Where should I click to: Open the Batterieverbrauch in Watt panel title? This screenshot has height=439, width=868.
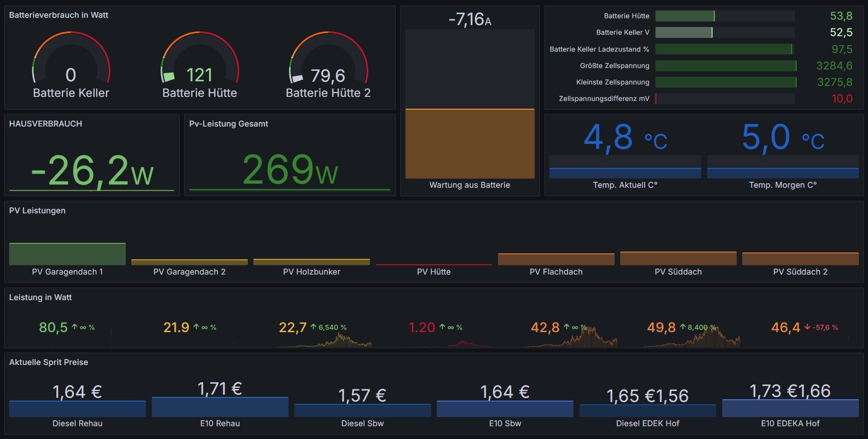[59, 15]
